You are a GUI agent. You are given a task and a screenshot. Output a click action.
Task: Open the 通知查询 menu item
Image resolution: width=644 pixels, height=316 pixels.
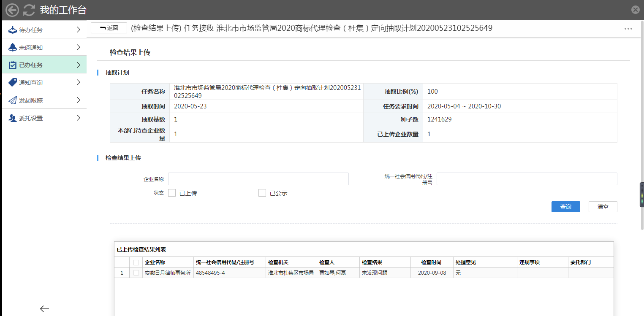point(44,83)
